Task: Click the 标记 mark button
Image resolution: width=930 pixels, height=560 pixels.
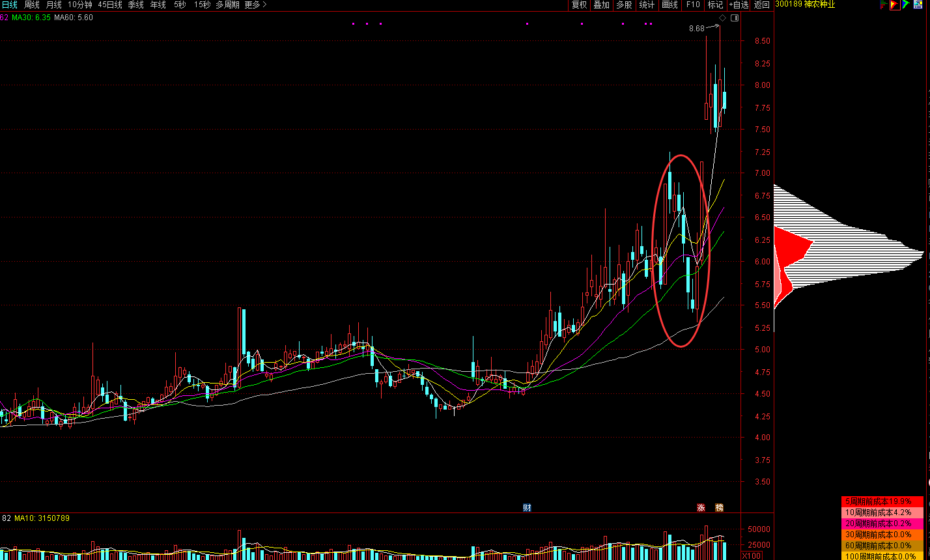Action: [715, 5]
